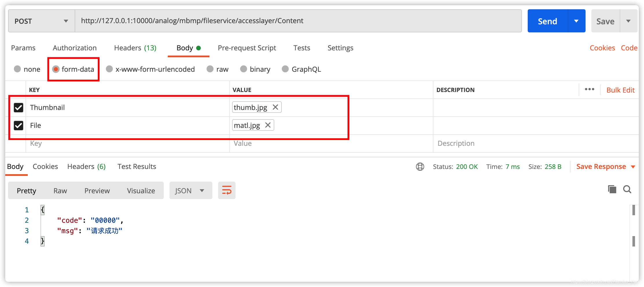This screenshot has height=287, width=644.
Task: Click the "code": "00000" response line
Action: tap(90, 220)
